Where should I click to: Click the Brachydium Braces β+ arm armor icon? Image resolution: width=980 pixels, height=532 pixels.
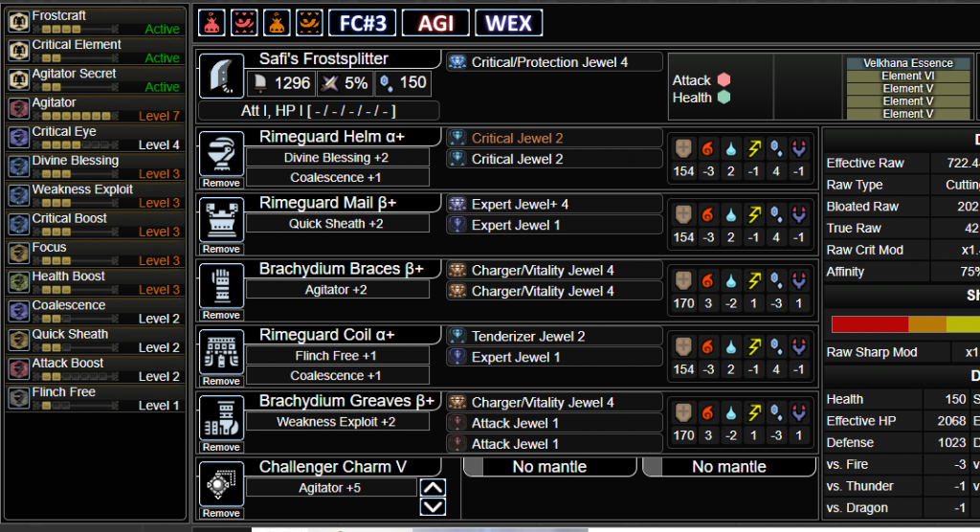tap(221, 284)
